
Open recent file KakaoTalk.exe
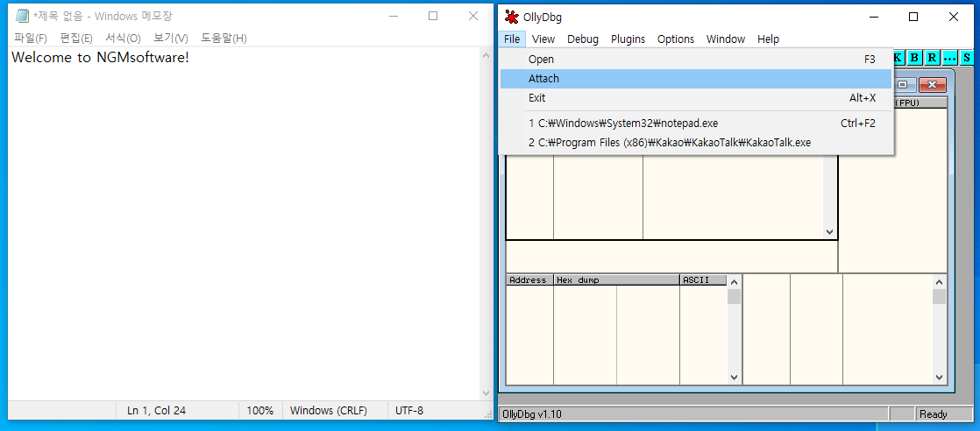(x=696, y=143)
